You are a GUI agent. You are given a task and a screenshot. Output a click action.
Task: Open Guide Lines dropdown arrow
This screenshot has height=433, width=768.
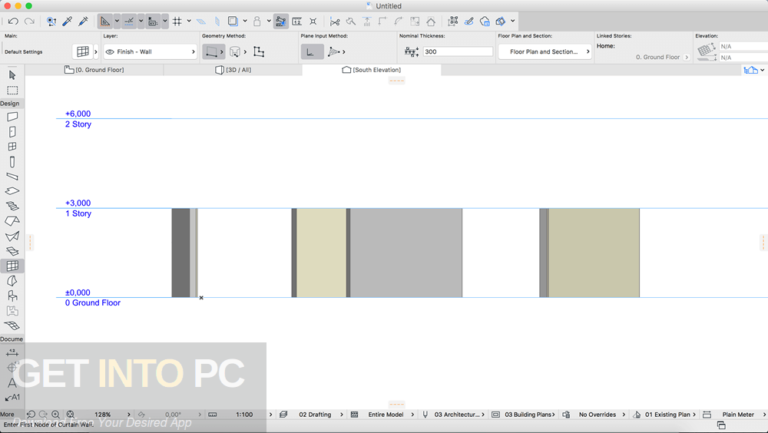117,21
